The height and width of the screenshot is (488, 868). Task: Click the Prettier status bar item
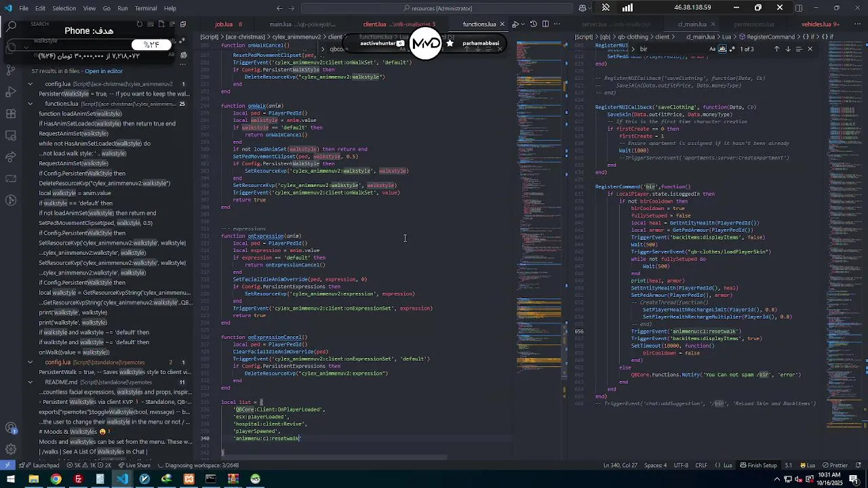(x=835, y=466)
